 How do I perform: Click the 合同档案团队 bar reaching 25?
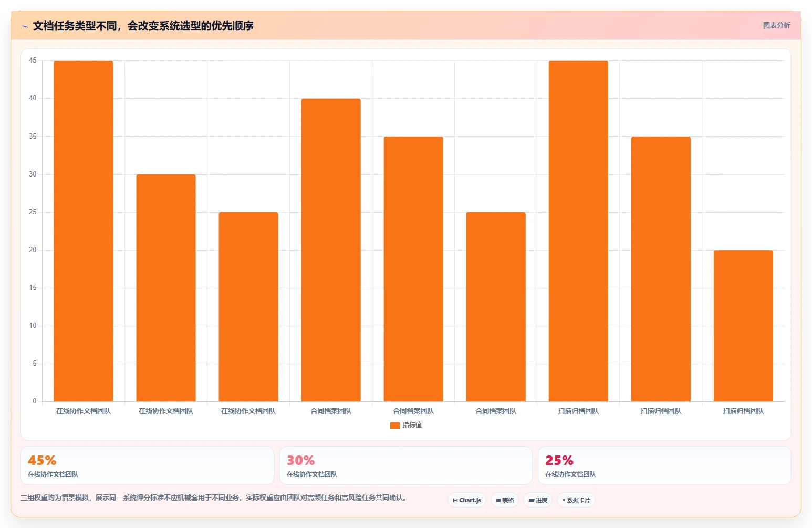tap(496, 307)
